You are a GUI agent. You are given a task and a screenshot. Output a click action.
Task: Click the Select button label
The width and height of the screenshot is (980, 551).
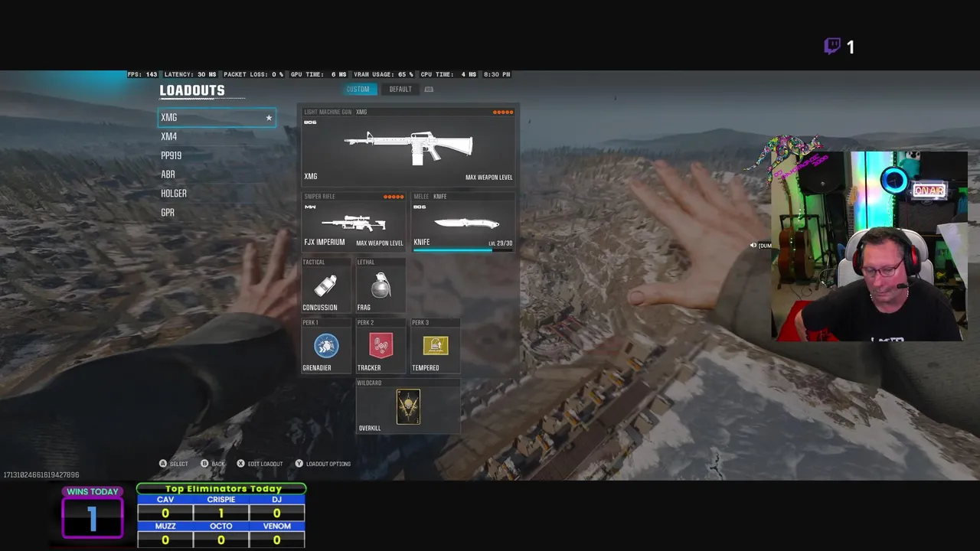point(178,464)
